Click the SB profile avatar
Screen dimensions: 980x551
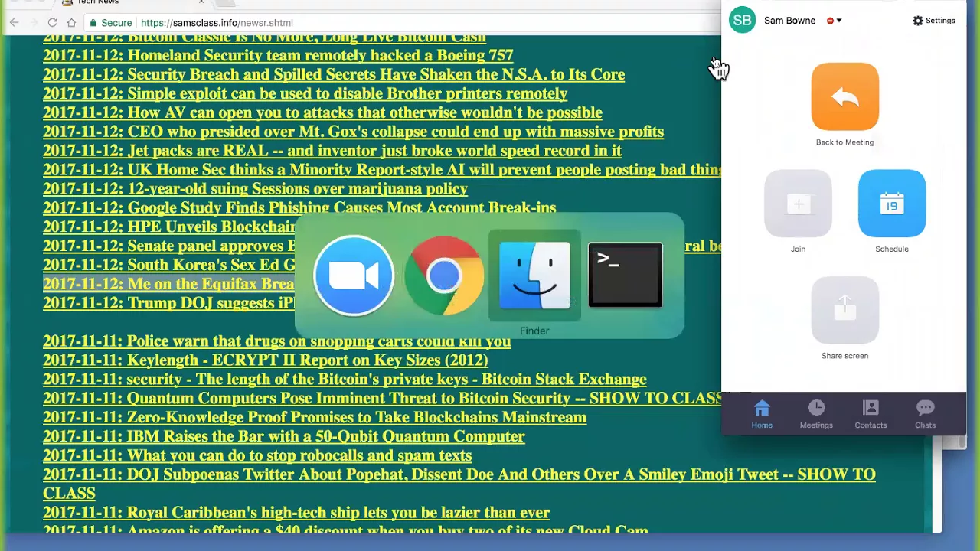point(742,21)
